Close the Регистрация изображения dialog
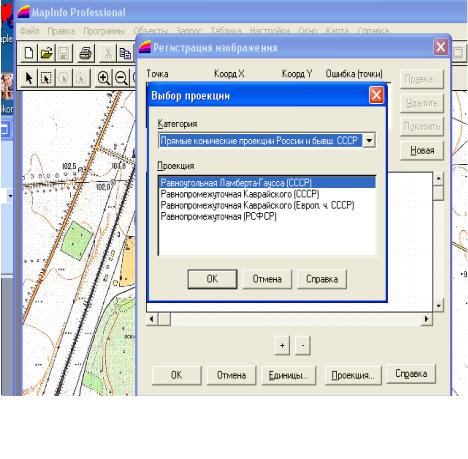468x459 pixels. tap(441, 47)
